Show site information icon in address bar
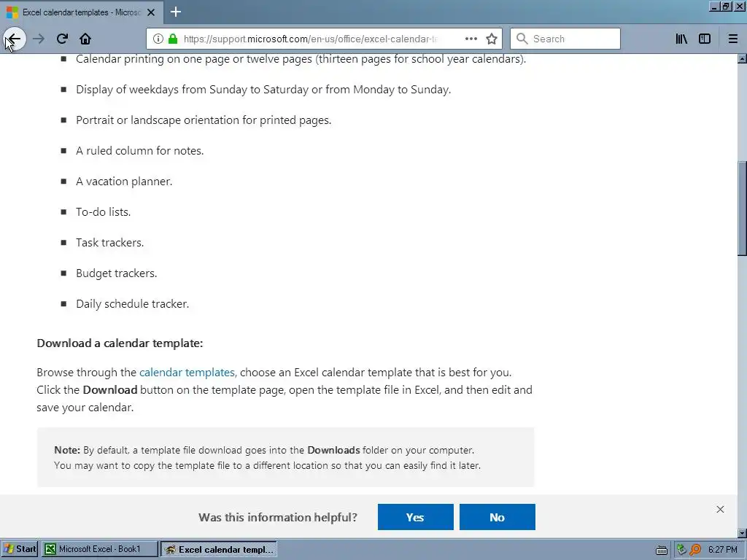This screenshot has height=560, width=747. pyautogui.click(x=158, y=39)
